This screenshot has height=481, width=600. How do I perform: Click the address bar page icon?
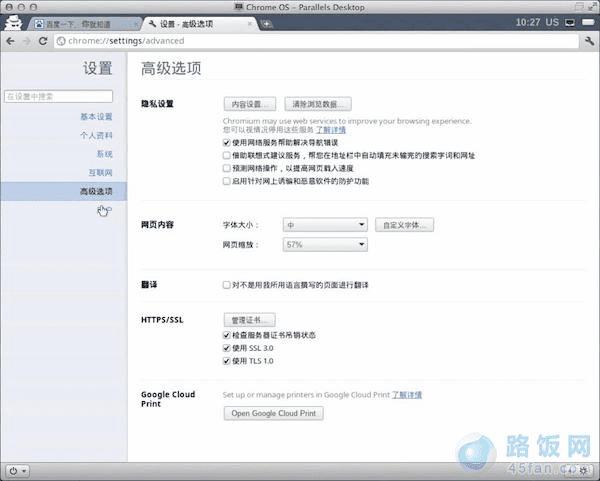coord(61,41)
